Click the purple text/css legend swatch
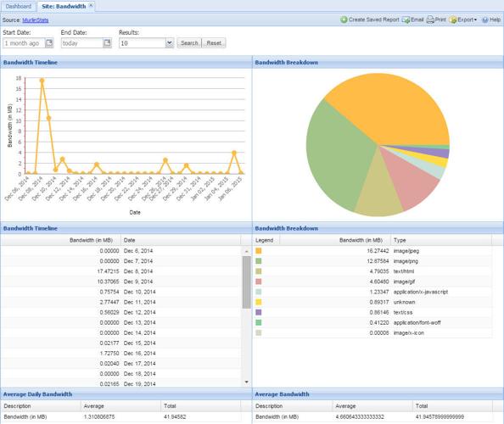Image resolution: width=504 pixels, height=424 pixels. click(259, 312)
